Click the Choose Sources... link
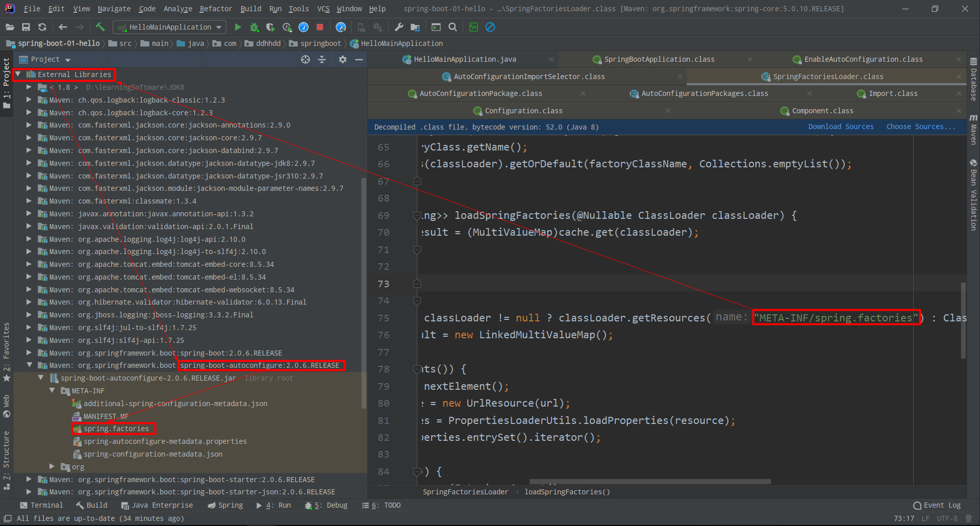980x526 pixels. [921, 127]
